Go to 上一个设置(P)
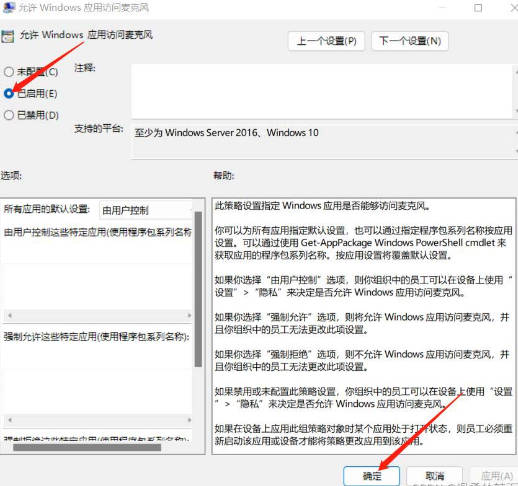 click(x=326, y=41)
